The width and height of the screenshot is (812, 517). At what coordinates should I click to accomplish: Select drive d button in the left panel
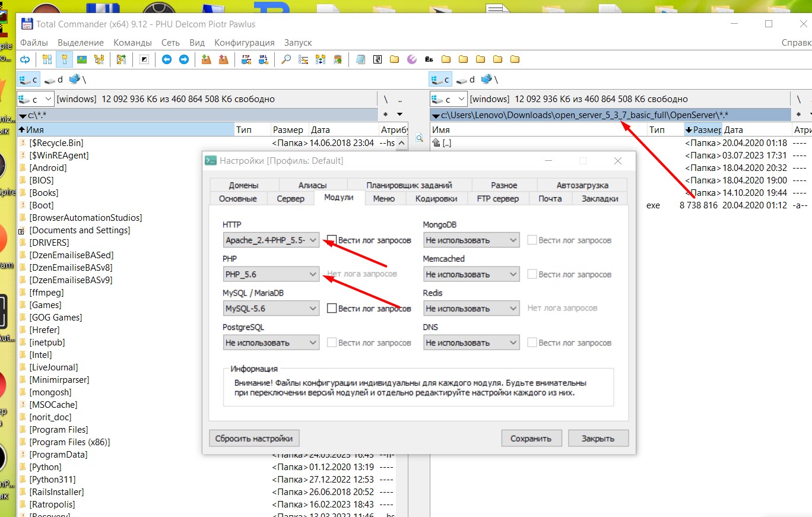[x=54, y=79]
